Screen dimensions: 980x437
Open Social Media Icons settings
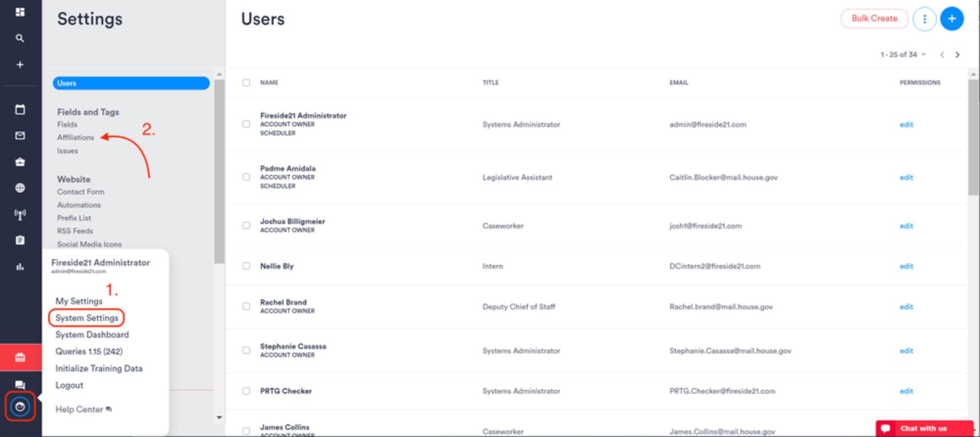click(x=89, y=244)
